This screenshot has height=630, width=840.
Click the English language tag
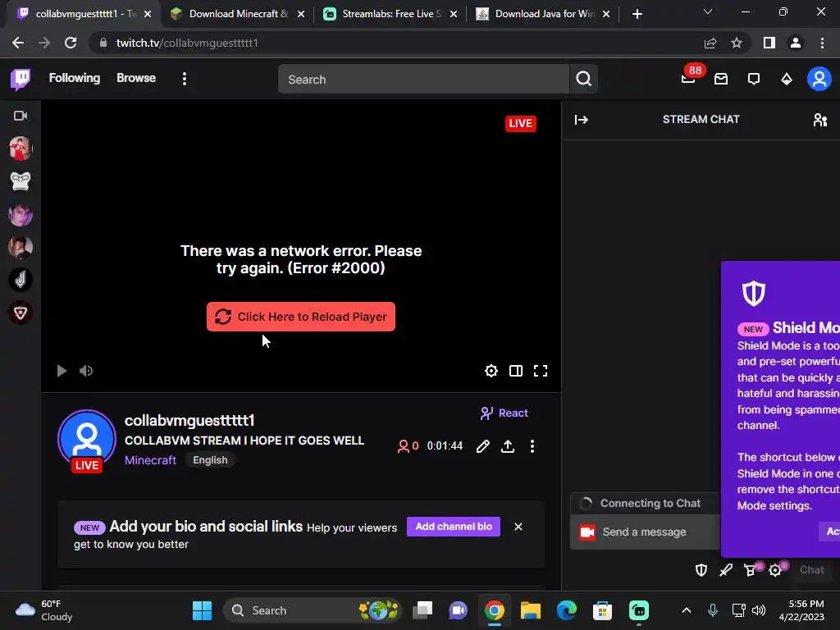coord(210,460)
